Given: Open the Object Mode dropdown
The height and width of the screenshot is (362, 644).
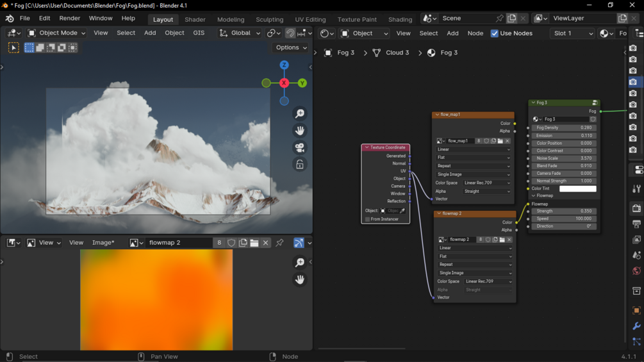Looking at the screenshot, I should (x=56, y=33).
